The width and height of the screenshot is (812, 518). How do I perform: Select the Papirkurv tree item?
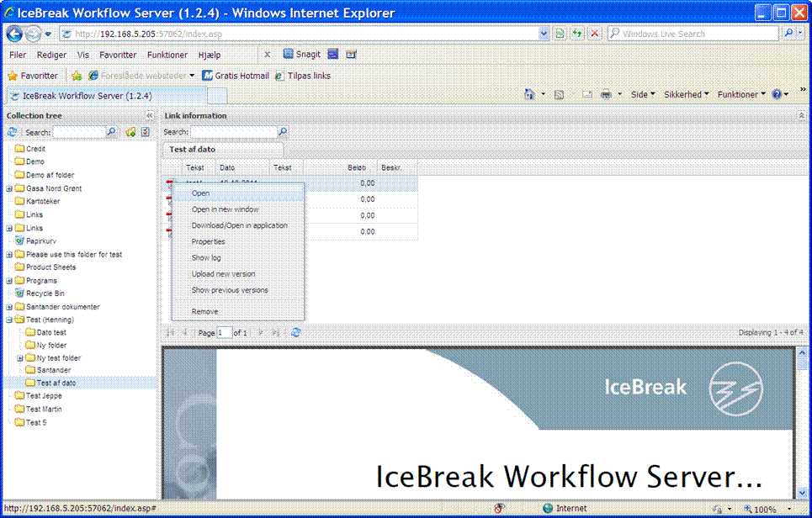(35, 241)
